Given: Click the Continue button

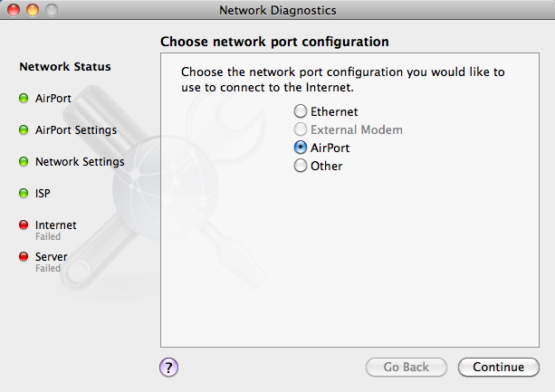Looking at the screenshot, I should tap(498, 367).
